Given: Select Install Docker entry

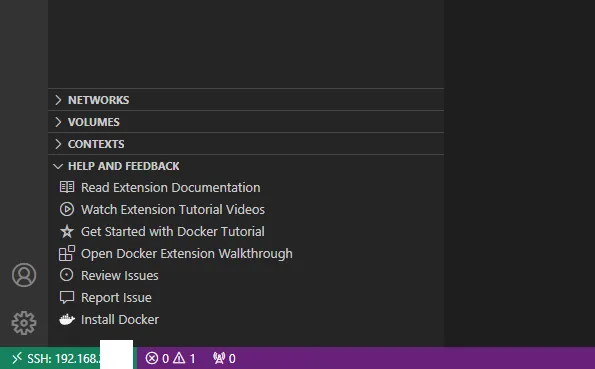Looking at the screenshot, I should (120, 320).
